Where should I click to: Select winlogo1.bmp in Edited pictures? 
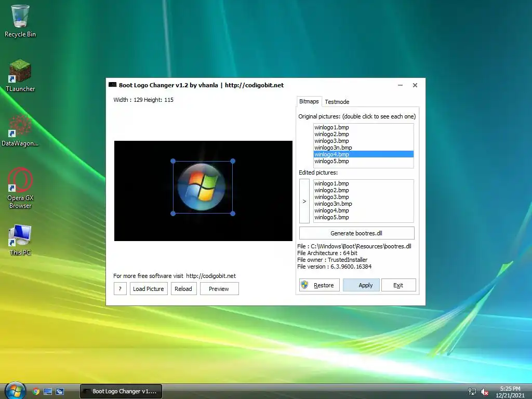[363, 183]
